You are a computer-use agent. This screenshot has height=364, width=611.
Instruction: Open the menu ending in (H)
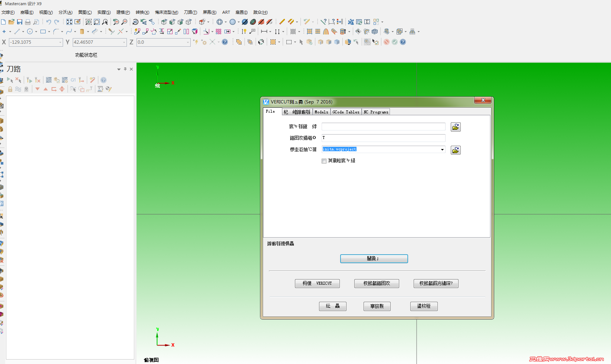(260, 12)
